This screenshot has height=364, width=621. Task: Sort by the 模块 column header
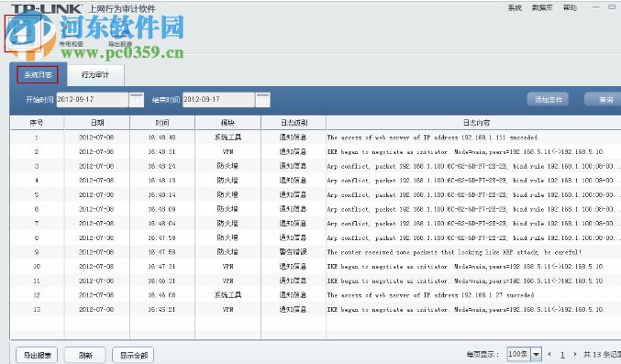tap(227, 123)
